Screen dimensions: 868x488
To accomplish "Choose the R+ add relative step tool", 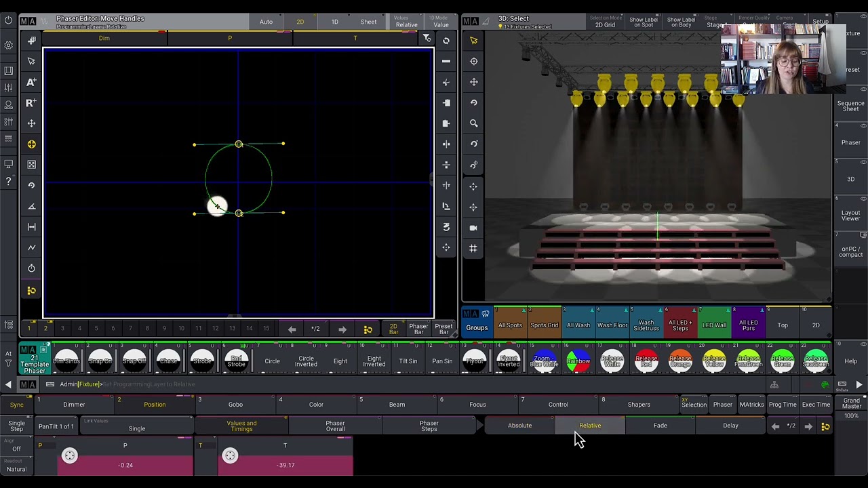I will coord(31,103).
